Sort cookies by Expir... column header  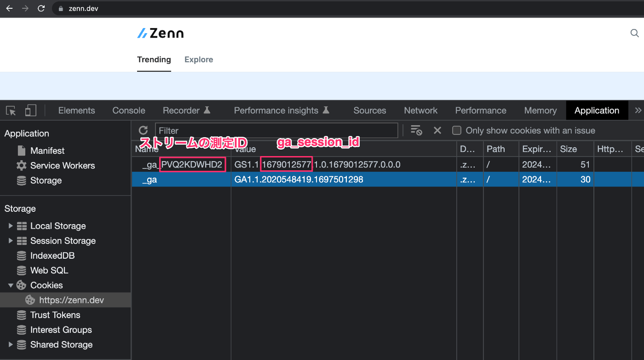click(x=537, y=149)
